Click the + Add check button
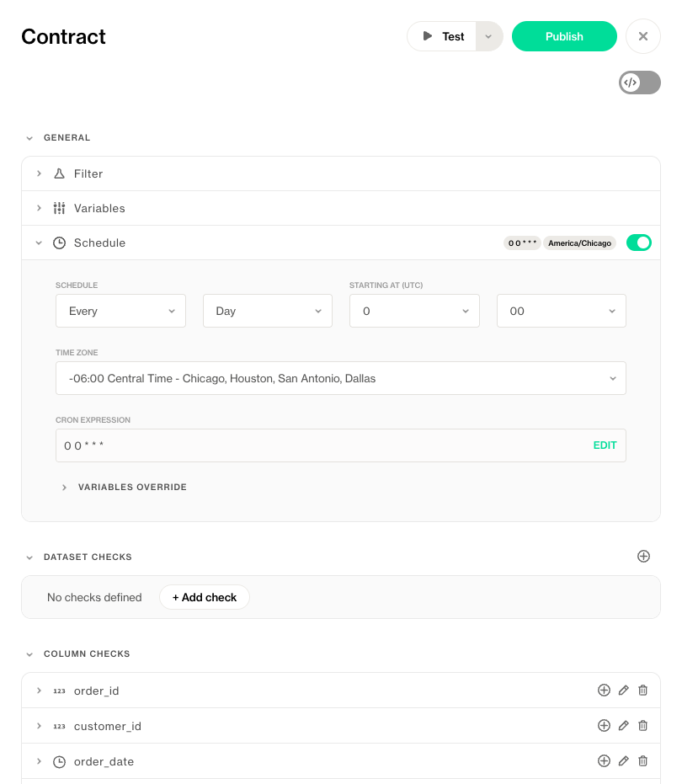The height and width of the screenshot is (784, 682). (x=205, y=597)
